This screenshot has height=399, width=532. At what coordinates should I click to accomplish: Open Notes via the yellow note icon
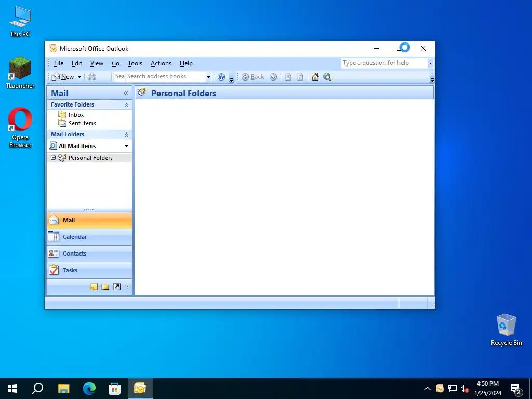pos(94,287)
